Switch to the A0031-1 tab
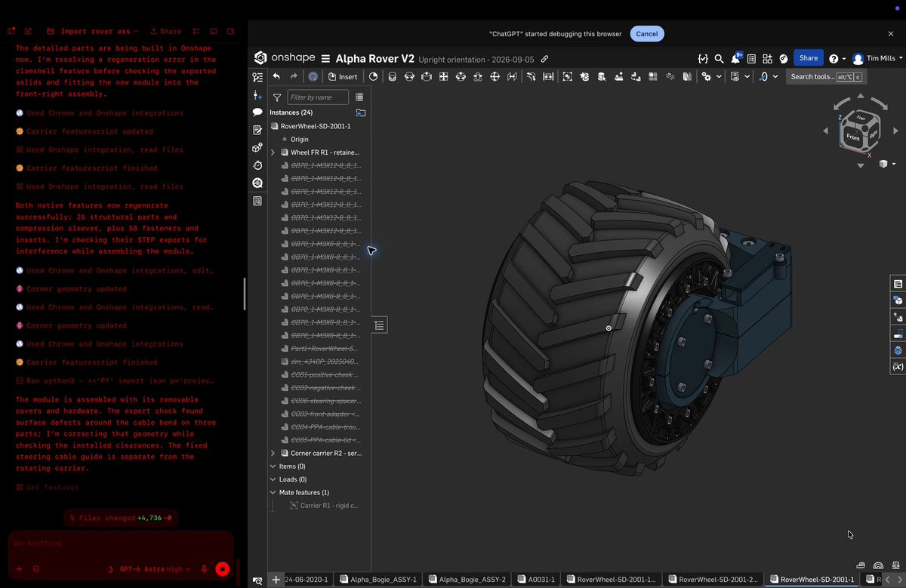Viewport: 906px width, 588px height. tap(537, 580)
